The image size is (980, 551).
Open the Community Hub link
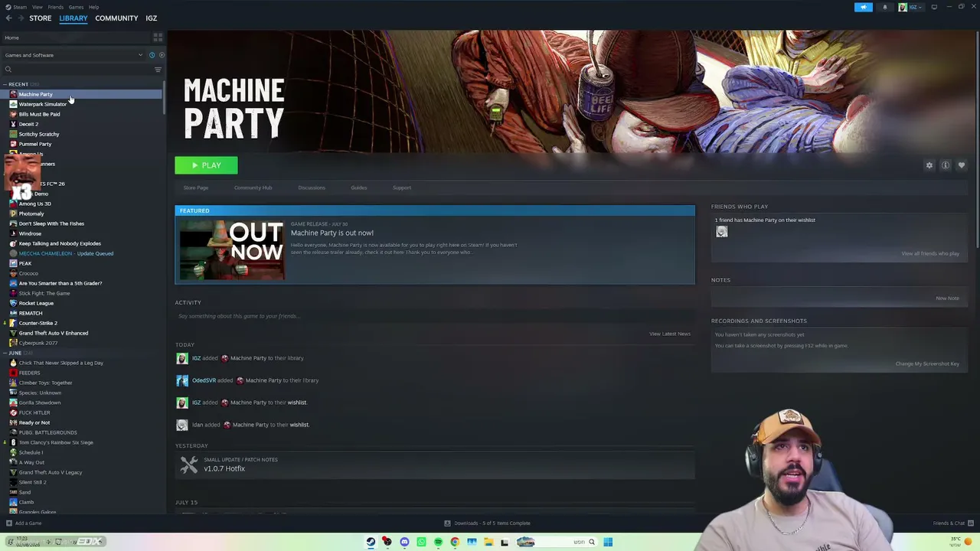click(x=253, y=187)
